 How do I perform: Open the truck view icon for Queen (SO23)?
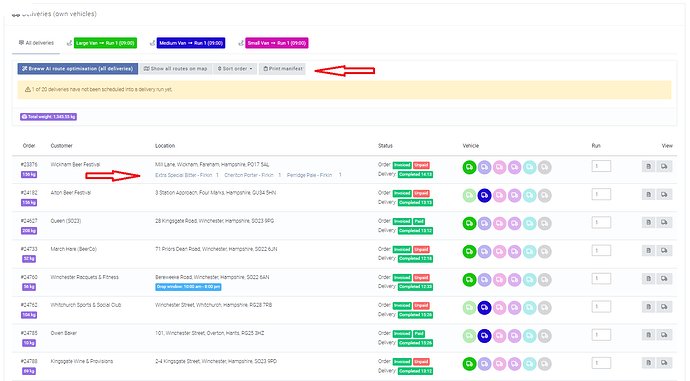[664, 223]
